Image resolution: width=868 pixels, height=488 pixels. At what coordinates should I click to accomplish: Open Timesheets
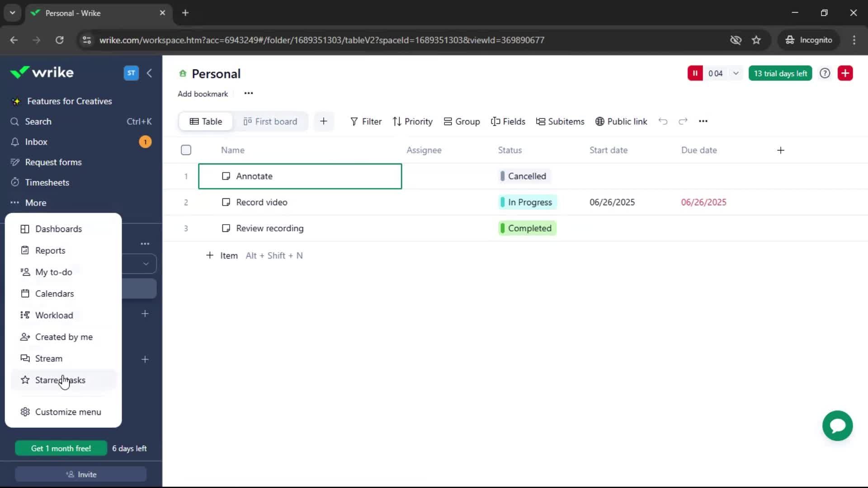click(47, 183)
